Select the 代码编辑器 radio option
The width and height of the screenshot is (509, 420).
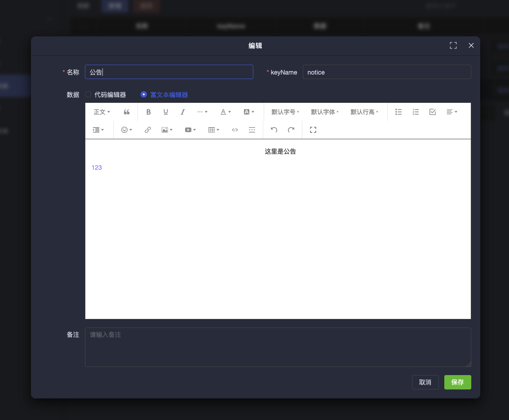[88, 94]
